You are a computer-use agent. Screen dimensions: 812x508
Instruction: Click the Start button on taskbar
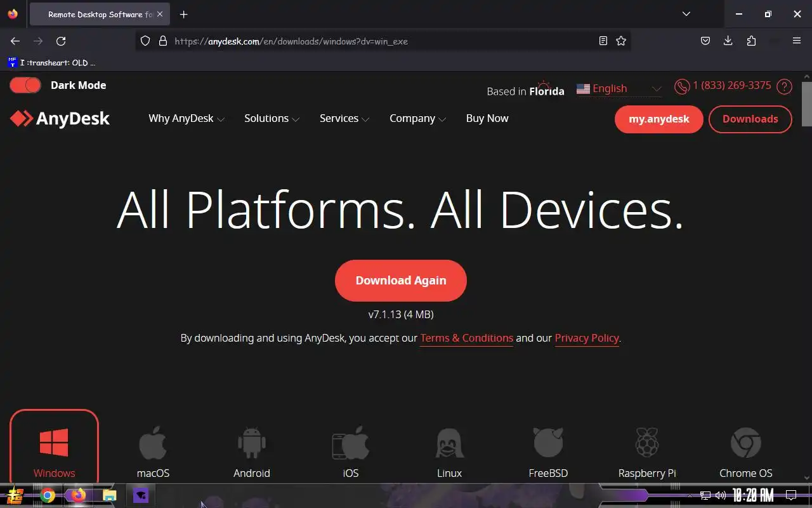point(15,495)
